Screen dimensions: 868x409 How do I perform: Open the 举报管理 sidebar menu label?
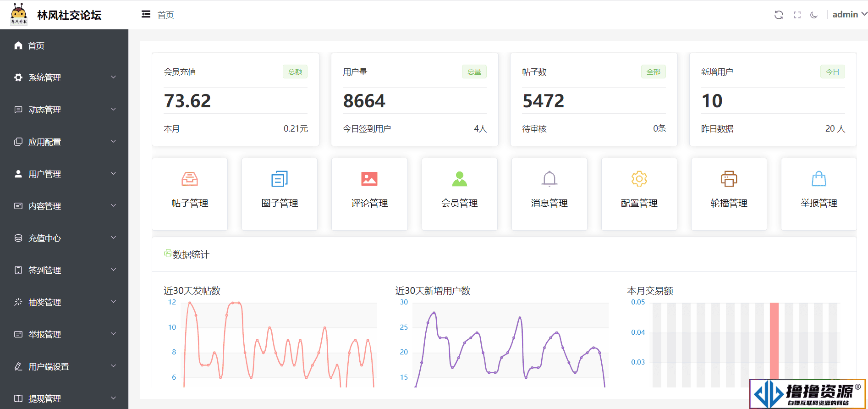coord(44,334)
